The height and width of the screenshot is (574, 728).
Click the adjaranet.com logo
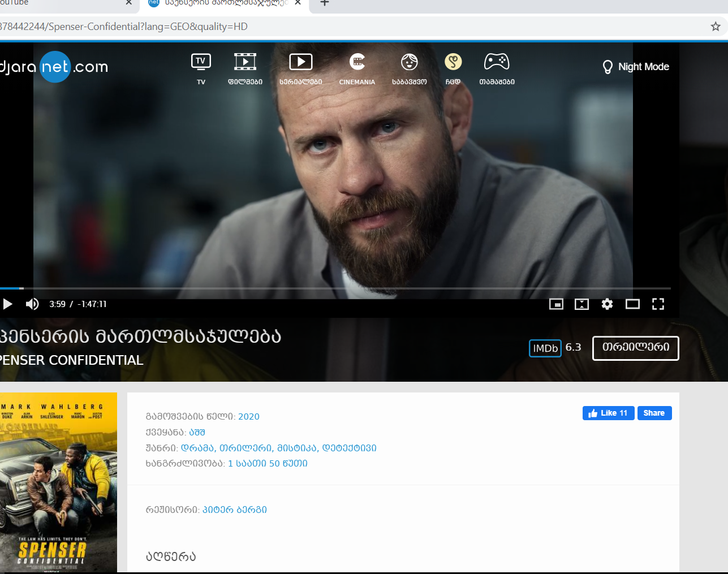coord(54,67)
